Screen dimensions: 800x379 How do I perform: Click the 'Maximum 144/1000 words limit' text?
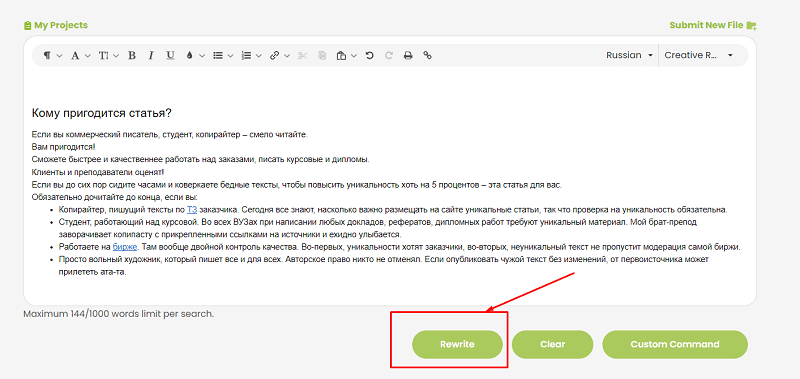pyautogui.click(x=118, y=314)
